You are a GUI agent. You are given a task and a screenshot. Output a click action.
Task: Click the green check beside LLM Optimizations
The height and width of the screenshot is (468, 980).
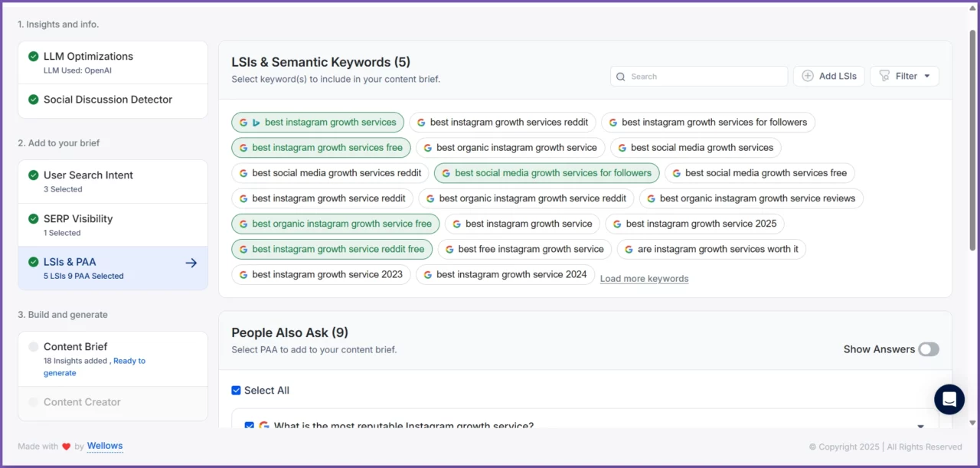point(34,57)
